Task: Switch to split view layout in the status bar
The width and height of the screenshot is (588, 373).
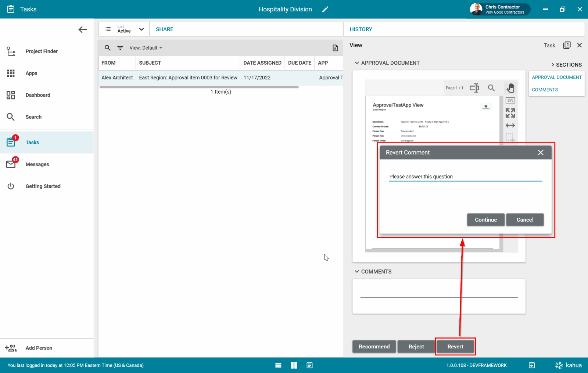Action: click(x=294, y=365)
